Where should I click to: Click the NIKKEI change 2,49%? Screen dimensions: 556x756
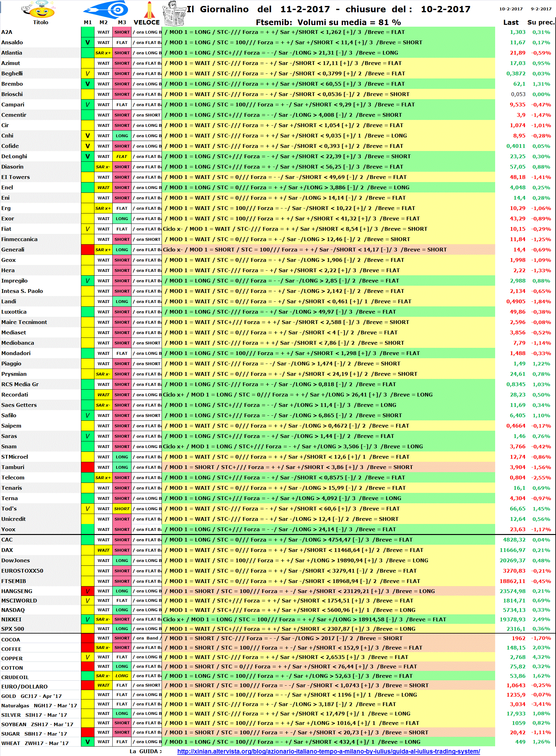pyautogui.click(x=541, y=619)
